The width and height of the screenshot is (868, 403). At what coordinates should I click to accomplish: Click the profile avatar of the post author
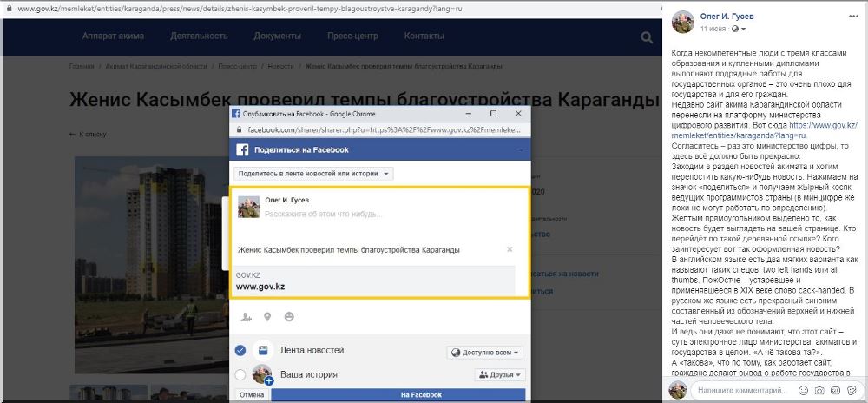click(x=683, y=22)
